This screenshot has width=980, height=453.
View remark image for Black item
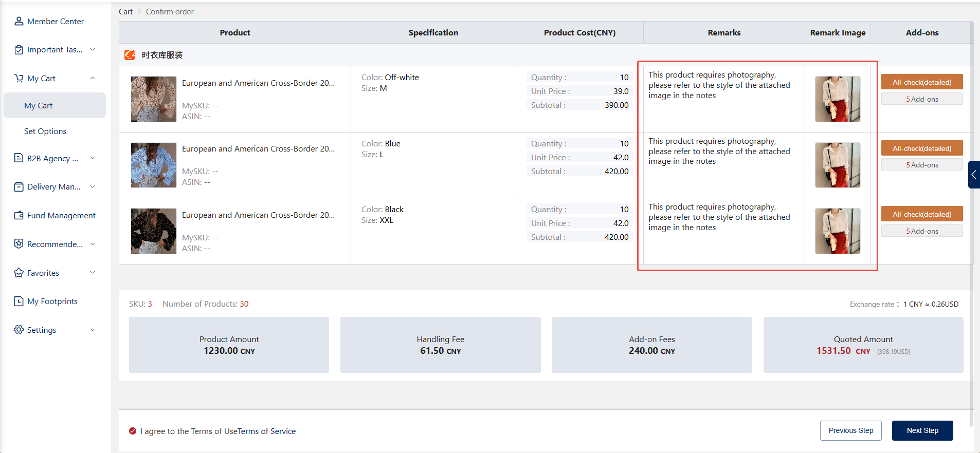(838, 231)
